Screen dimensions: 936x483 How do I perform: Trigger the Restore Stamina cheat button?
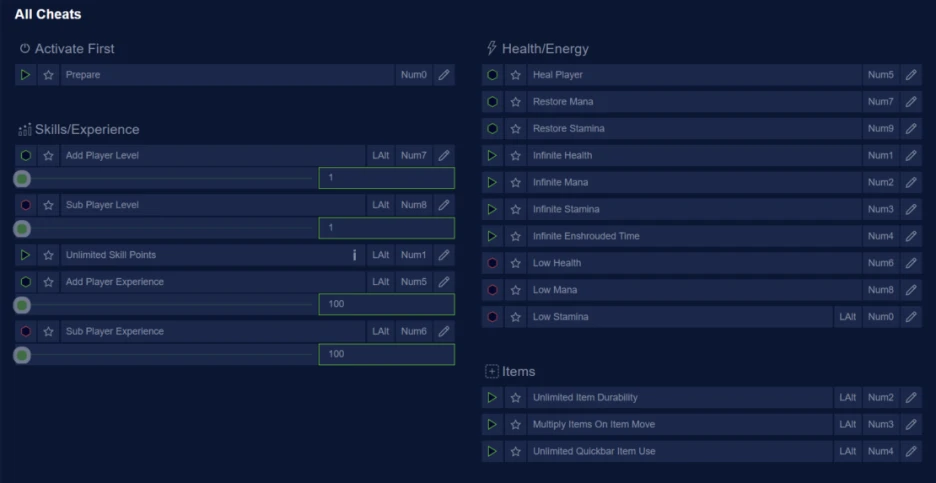click(492, 129)
